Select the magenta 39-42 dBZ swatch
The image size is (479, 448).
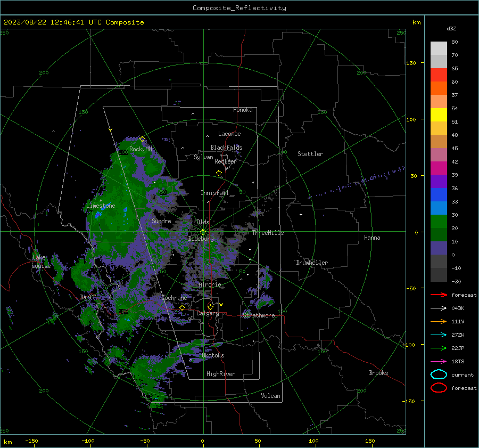coord(439,168)
